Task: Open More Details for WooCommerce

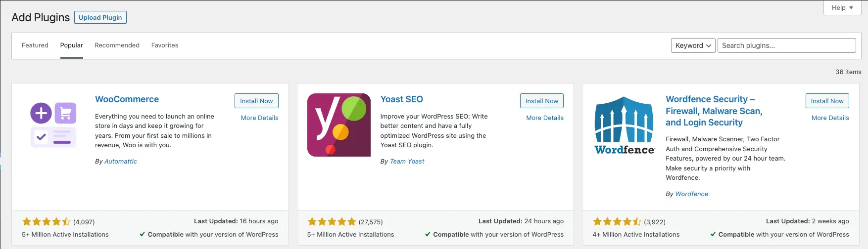Action: [260, 118]
